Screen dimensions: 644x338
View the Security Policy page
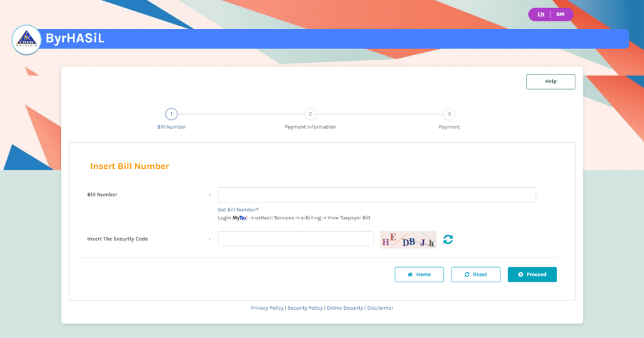tap(305, 308)
